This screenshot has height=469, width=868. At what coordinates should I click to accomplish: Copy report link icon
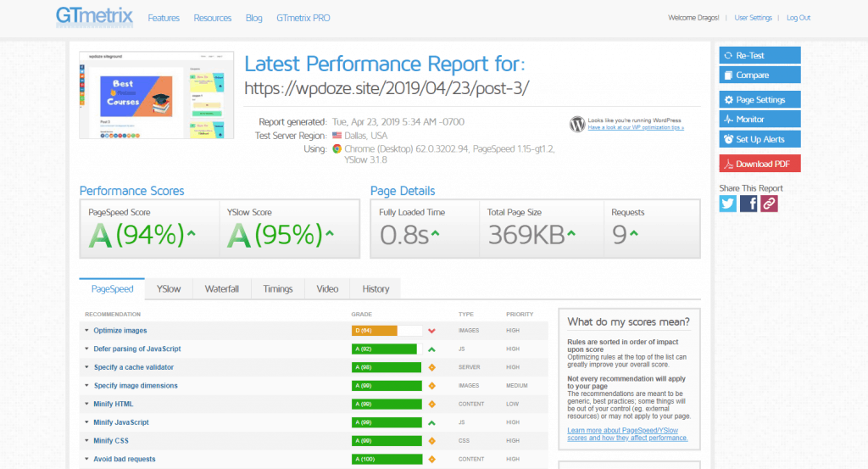(769, 204)
